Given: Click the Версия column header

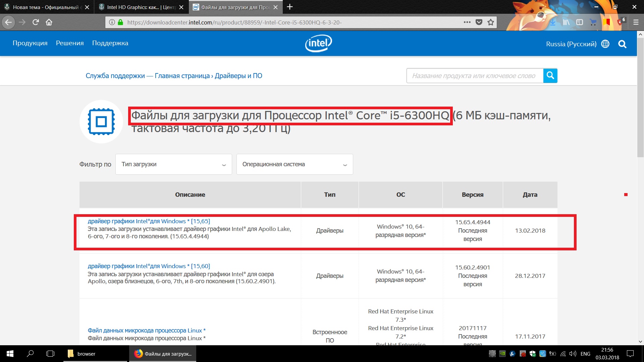Looking at the screenshot, I should pyautogui.click(x=473, y=195).
